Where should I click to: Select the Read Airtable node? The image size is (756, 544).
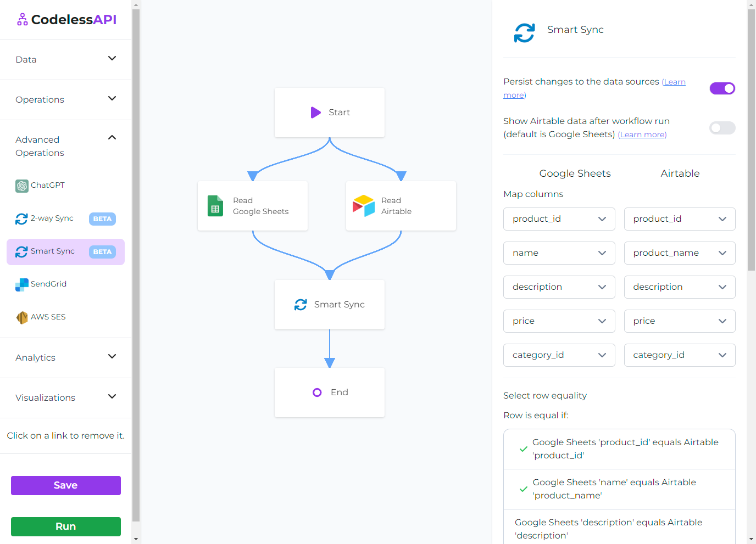(401, 206)
